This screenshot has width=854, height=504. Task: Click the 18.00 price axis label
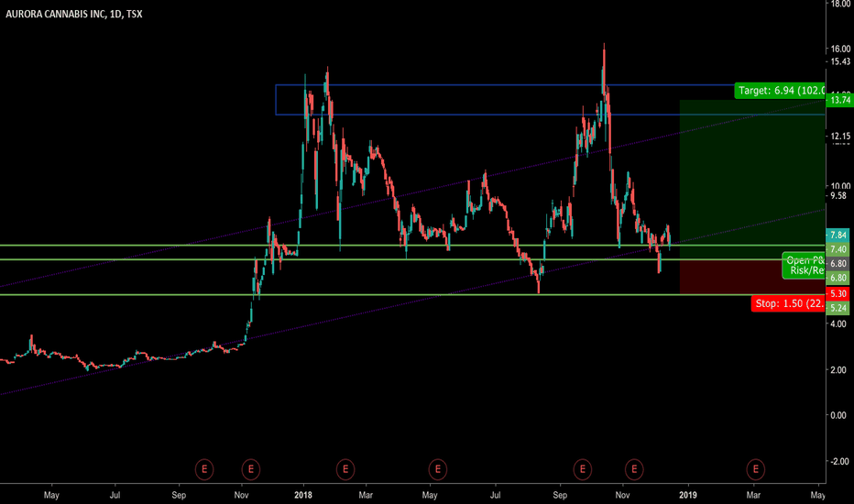pyautogui.click(x=840, y=4)
